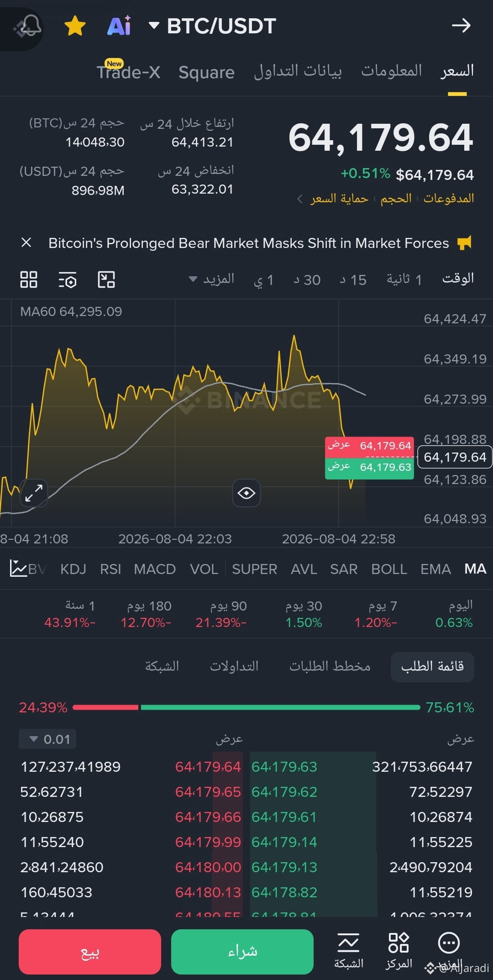Open the indicator chart icon

coord(19,569)
